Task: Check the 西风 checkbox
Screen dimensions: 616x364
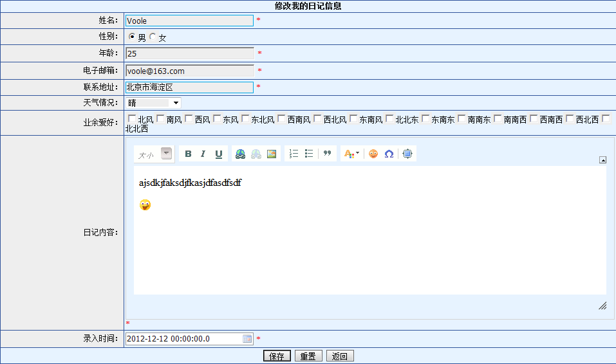Action: click(x=189, y=118)
